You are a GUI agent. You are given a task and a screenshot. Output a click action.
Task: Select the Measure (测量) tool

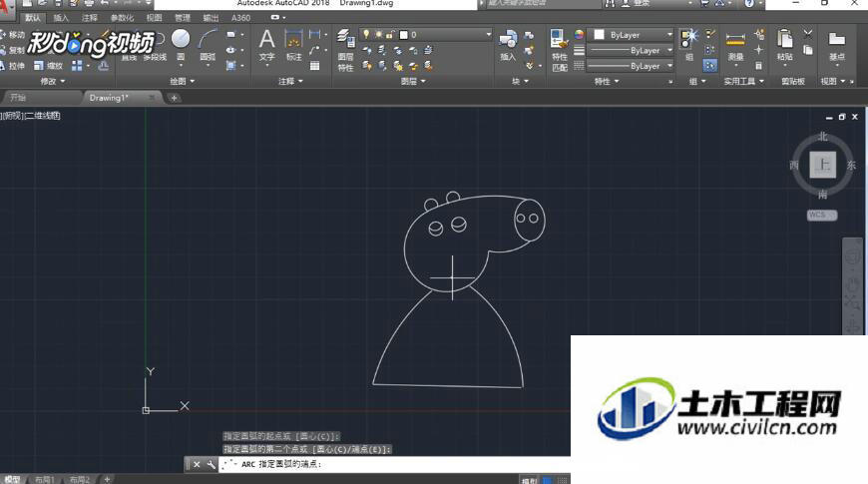[x=735, y=46]
